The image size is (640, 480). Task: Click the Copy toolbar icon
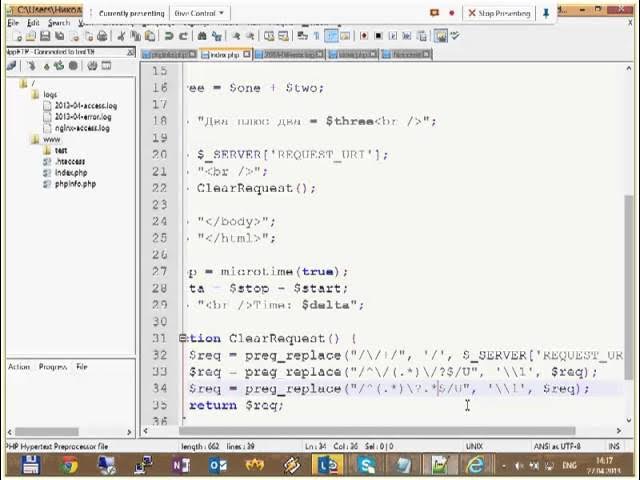click(135, 36)
